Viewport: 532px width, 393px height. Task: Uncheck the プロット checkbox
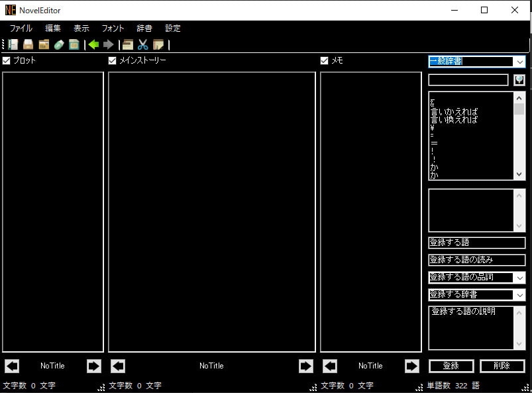(7, 60)
